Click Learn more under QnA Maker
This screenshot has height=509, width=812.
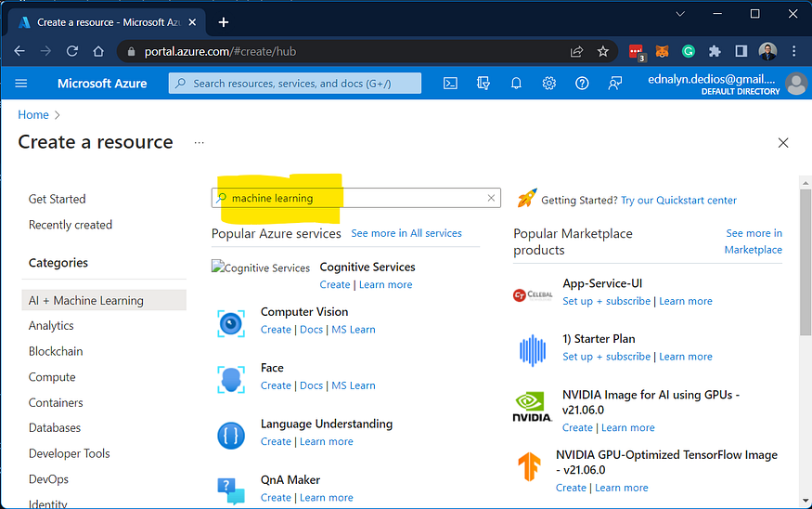pyautogui.click(x=327, y=498)
